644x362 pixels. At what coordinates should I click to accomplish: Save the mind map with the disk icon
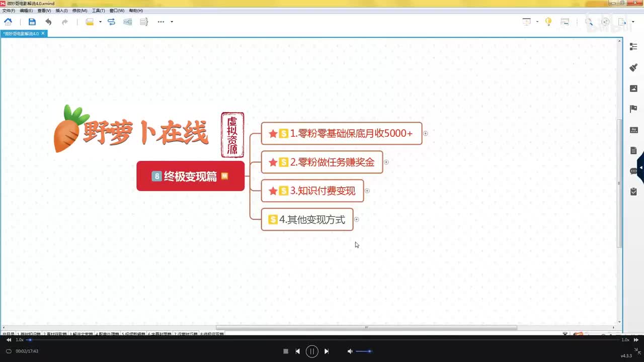click(32, 22)
